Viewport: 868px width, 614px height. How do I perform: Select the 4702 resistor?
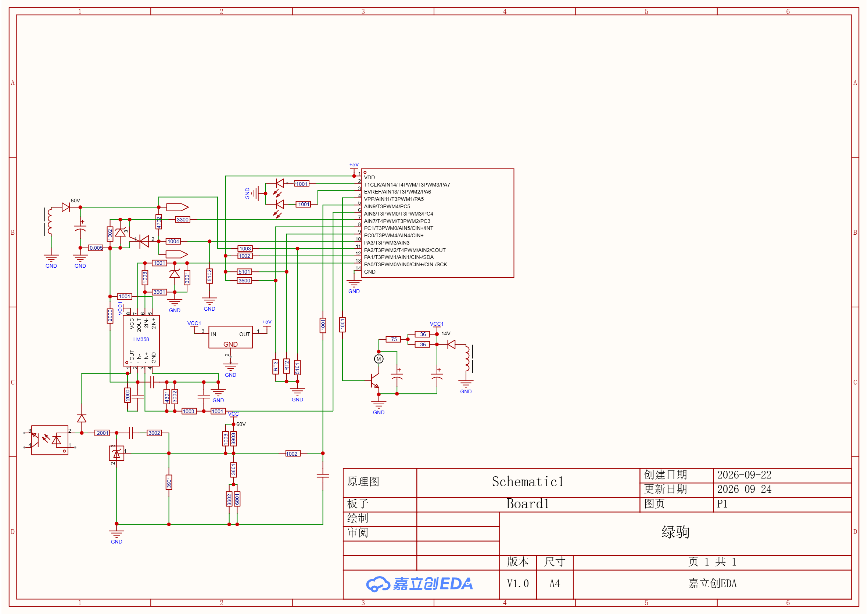point(158,222)
